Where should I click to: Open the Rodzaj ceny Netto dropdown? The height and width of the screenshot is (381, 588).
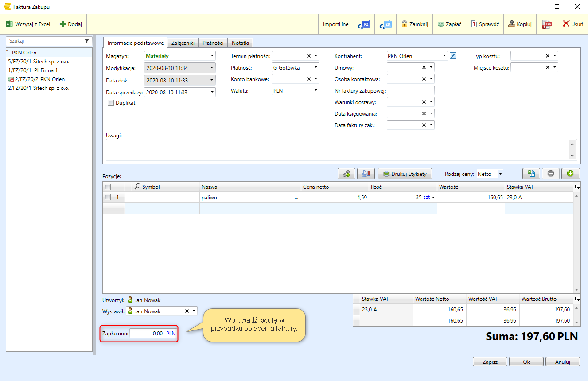pos(500,174)
